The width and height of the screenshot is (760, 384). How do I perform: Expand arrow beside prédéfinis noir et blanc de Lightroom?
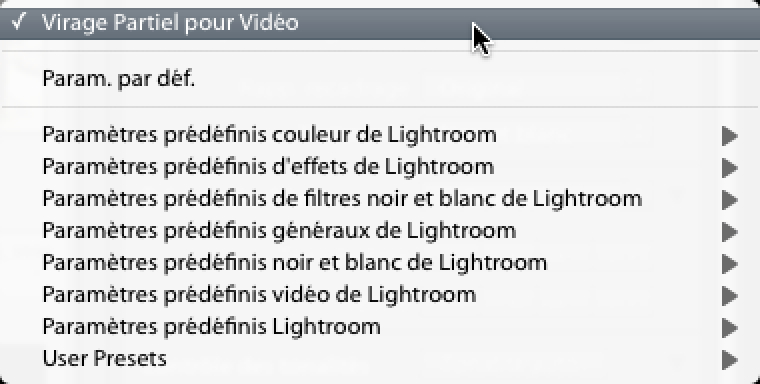[729, 264]
